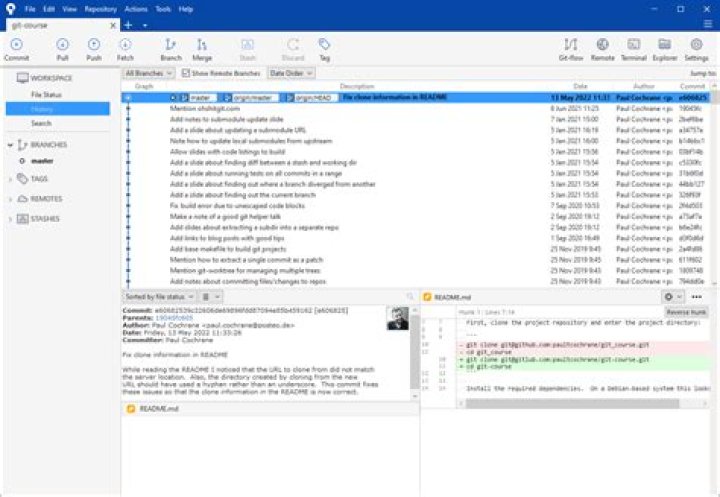The width and height of the screenshot is (720, 497).
Task: Open a new tab with plus icon
Action: tap(129, 25)
